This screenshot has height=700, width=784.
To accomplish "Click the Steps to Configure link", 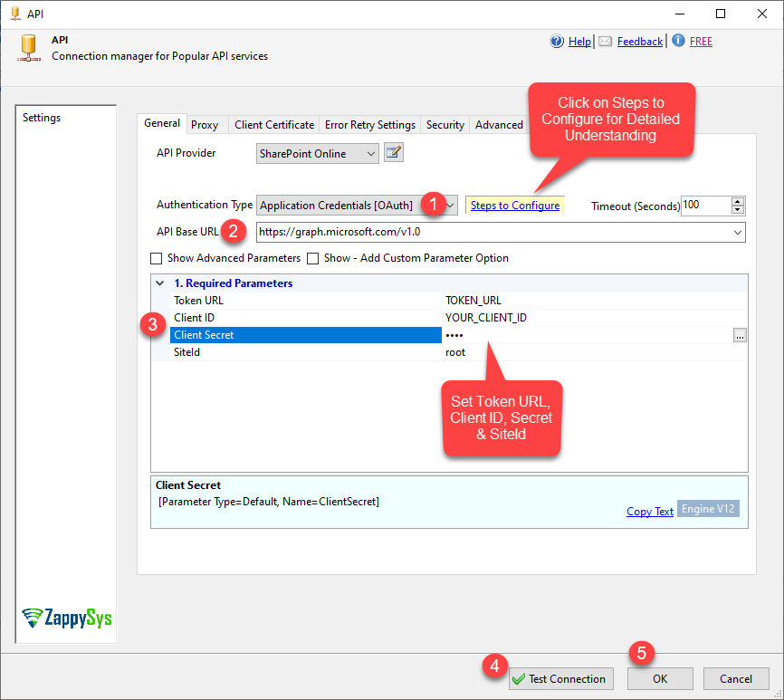I will [x=515, y=206].
